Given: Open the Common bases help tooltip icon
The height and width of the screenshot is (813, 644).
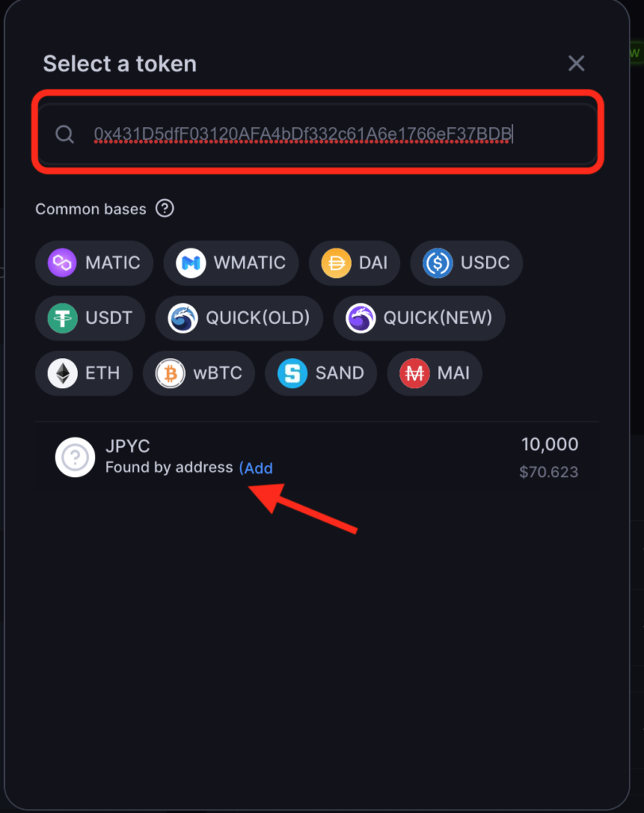Looking at the screenshot, I should (165, 209).
